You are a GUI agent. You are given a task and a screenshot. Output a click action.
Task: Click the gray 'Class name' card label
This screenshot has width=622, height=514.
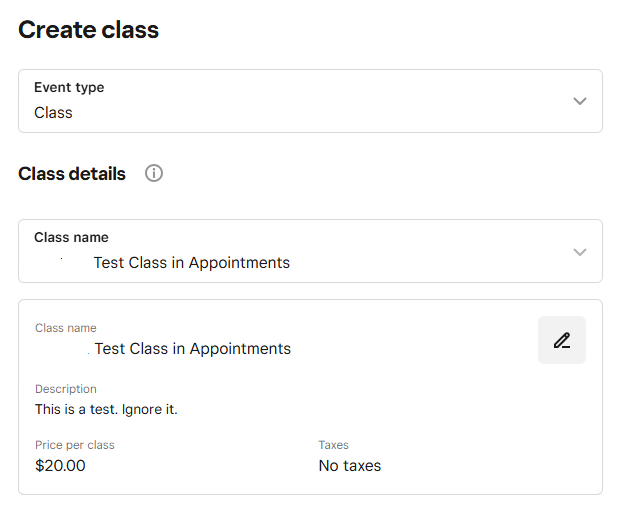(x=66, y=328)
